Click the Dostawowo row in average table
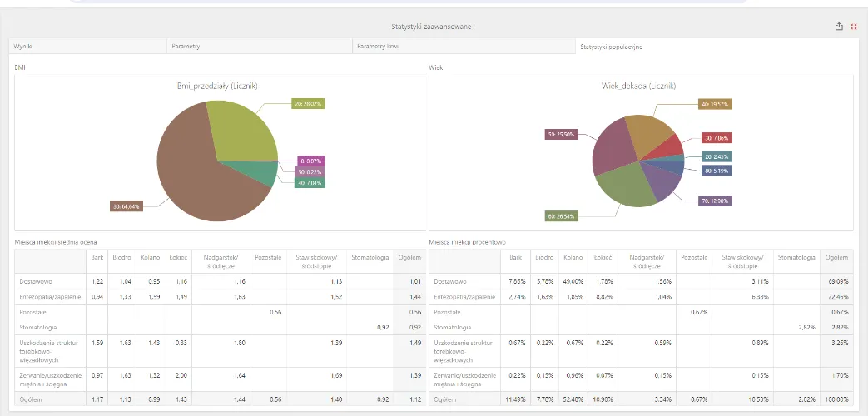 coord(221,281)
